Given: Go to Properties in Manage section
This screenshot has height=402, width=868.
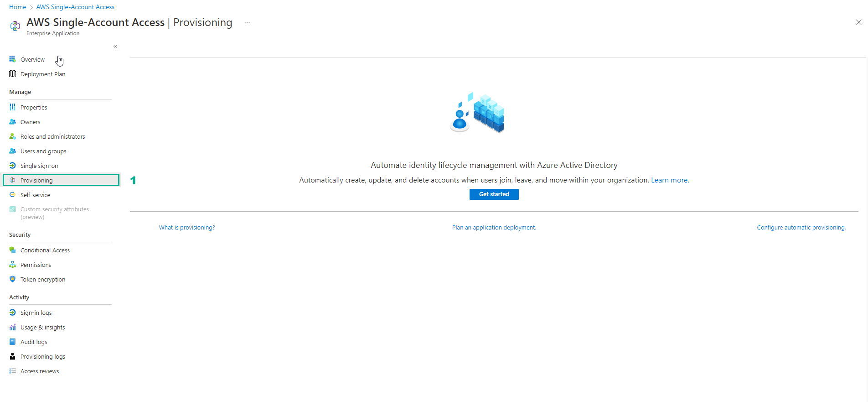Looking at the screenshot, I should tap(34, 108).
